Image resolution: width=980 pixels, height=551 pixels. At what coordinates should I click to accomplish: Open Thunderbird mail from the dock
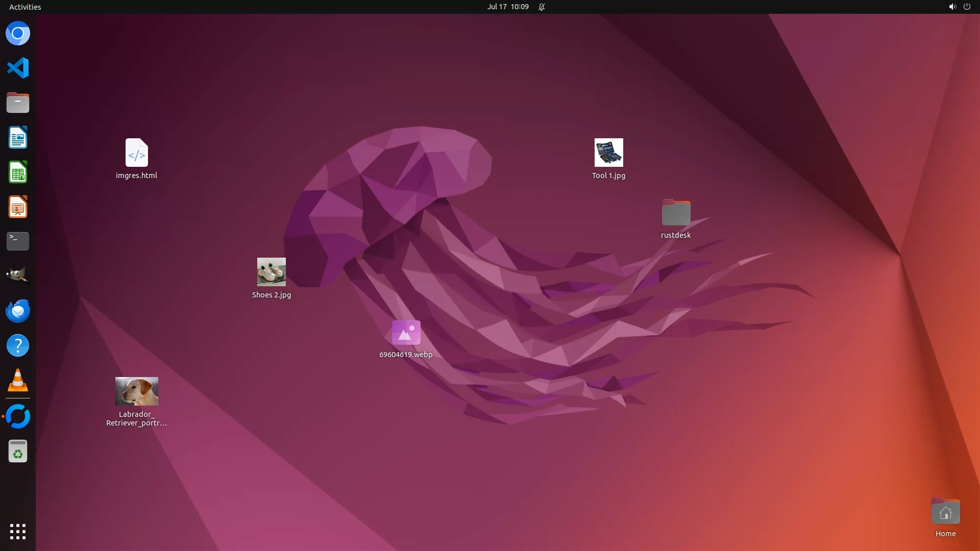click(x=18, y=311)
